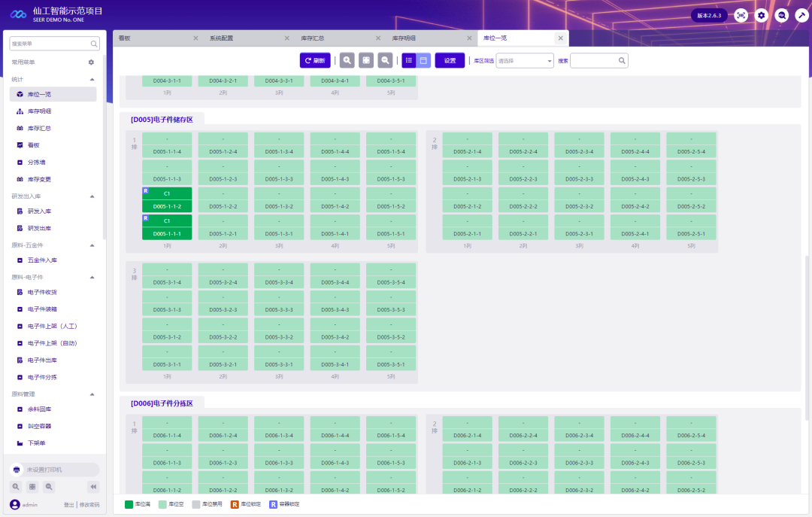Image resolution: width=812 pixels, height=517 pixels.
Task: Click the barcode scan icon in header
Action: (741, 15)
